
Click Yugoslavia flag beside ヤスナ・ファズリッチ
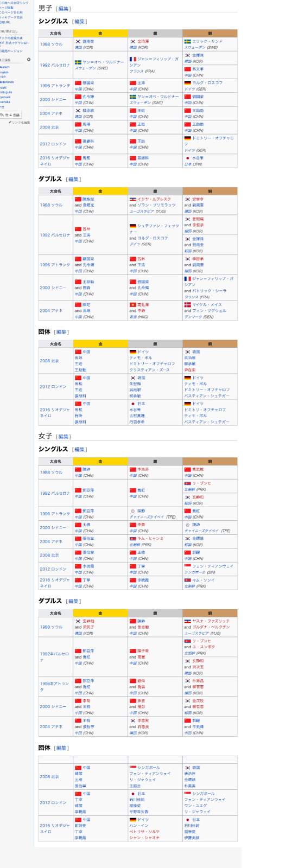pos(188,621)
